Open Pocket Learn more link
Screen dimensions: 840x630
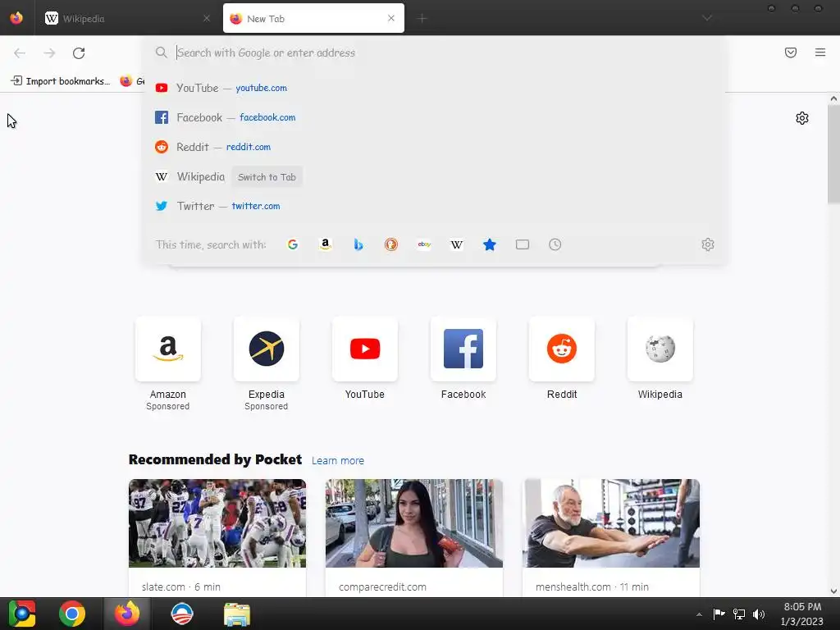click(x=337, y=461)
